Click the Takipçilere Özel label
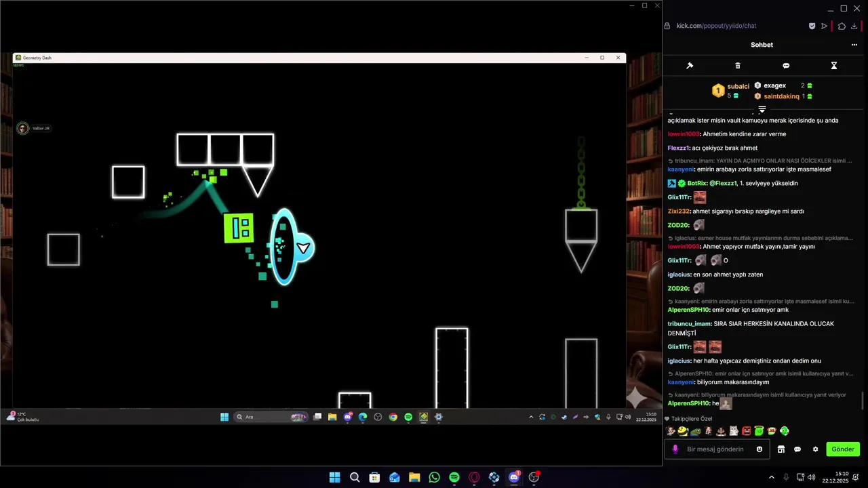868x488 pixels. 692,419
